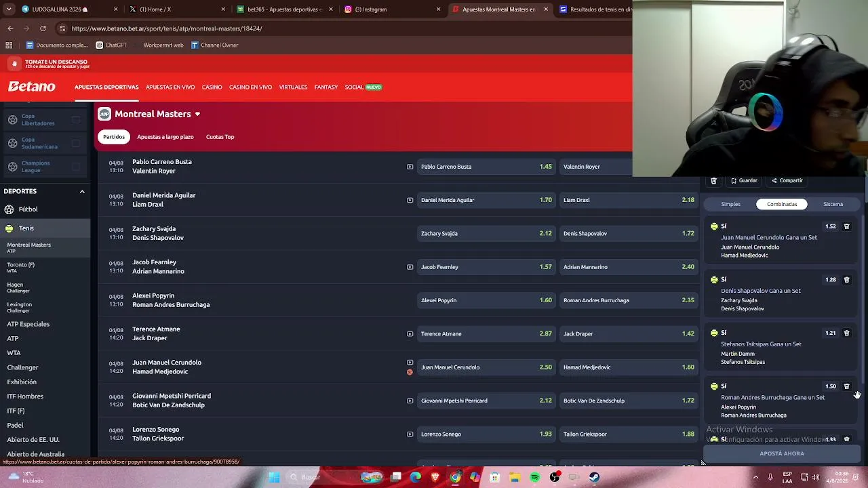868x488 pixels.
Task: Reload the browser page
Action: coord(43,28)
